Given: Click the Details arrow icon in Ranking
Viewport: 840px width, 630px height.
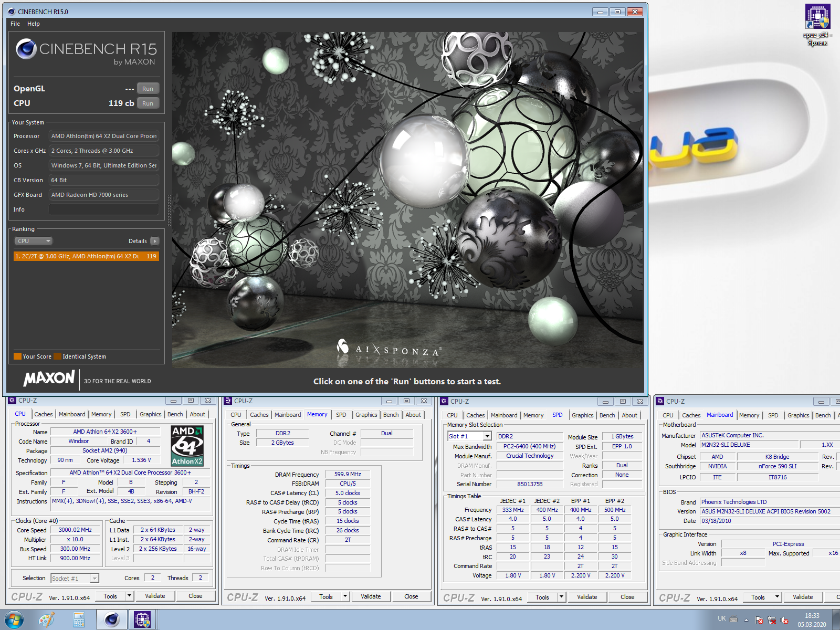Looking at the screenshot, I should (x=154, y=241).
